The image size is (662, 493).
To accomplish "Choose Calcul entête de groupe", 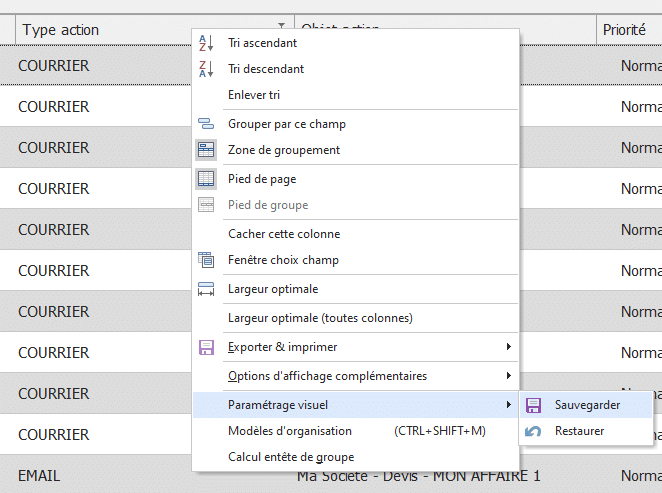I will tap(292, 457).
